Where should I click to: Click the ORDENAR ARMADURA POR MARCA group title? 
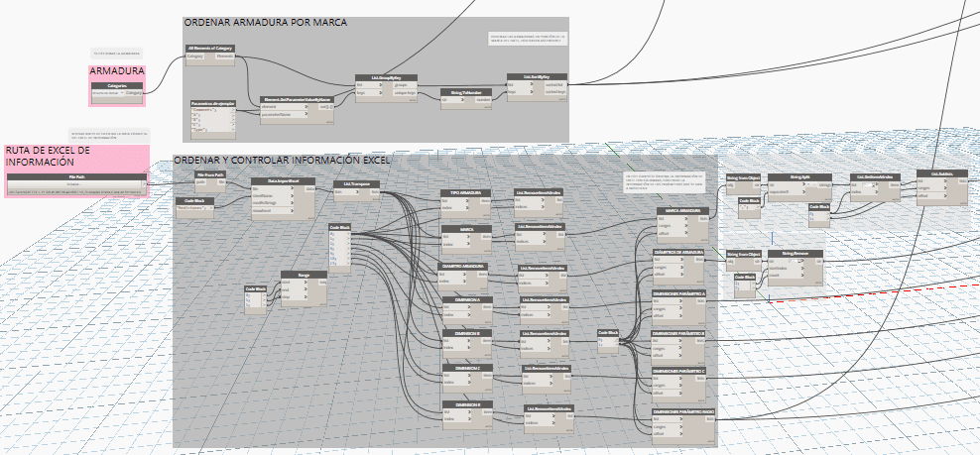point(265,22)
